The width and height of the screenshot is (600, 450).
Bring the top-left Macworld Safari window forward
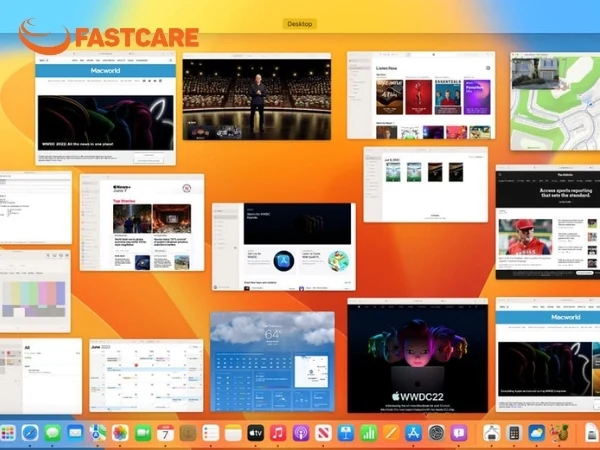click(x=106, y=108)
